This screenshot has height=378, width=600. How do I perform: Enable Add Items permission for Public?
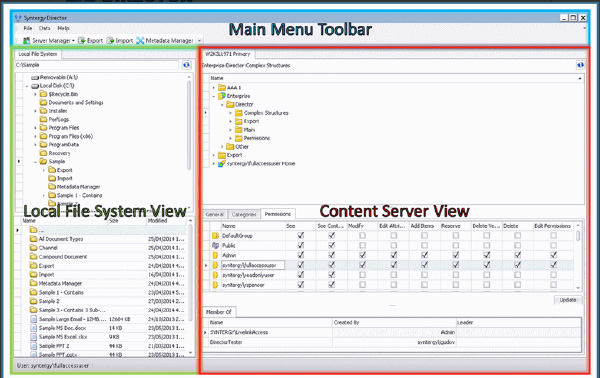pyautogui.click(x=424, y=245)
